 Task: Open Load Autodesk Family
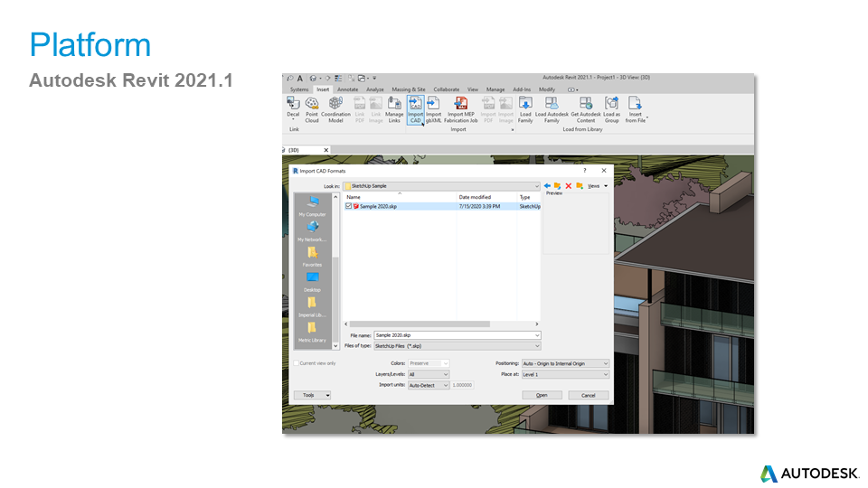[552, 109]
